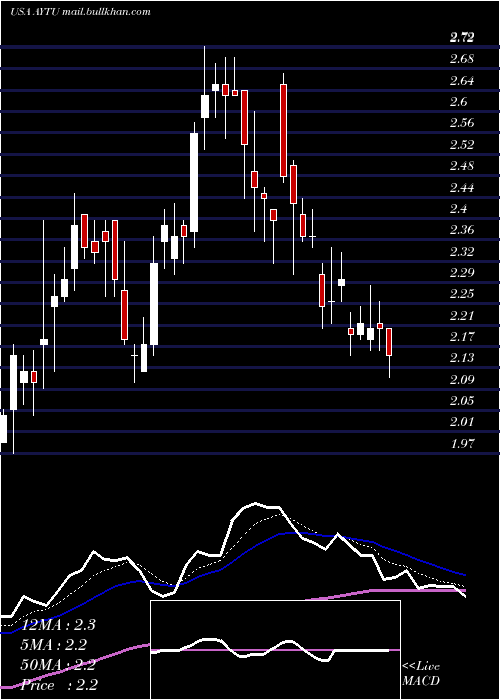Click the 2.13 price axis label

(462, 358)
